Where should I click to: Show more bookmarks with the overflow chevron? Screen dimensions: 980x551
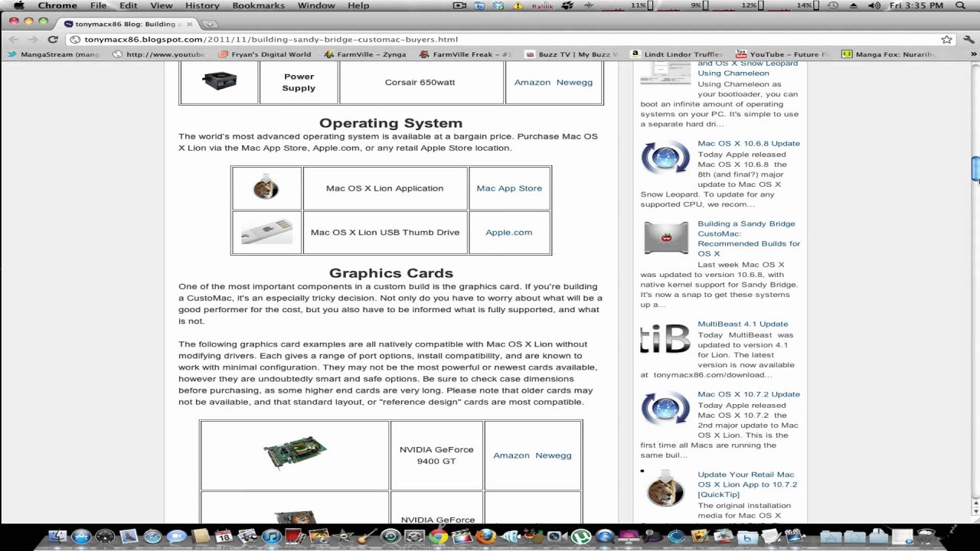coord(974,54)
